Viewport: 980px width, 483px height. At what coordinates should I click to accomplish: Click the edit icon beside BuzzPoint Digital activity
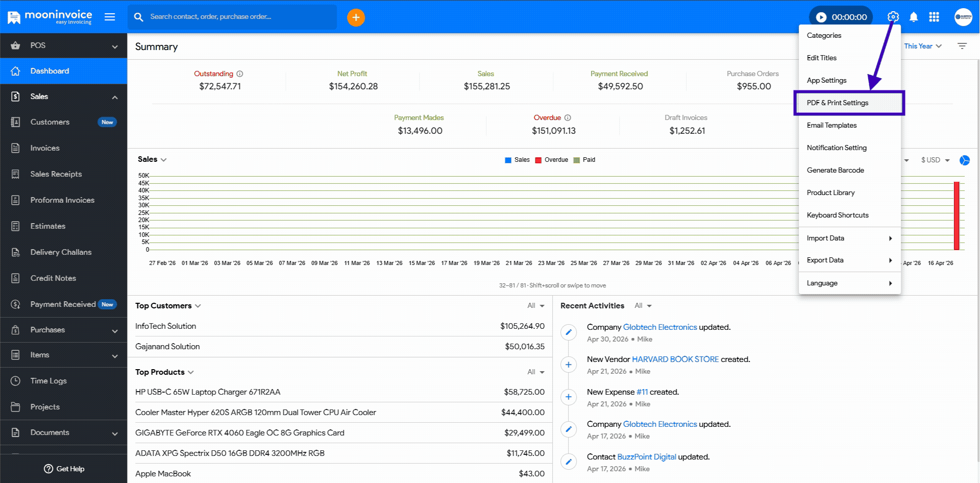(x=569, y=462)
